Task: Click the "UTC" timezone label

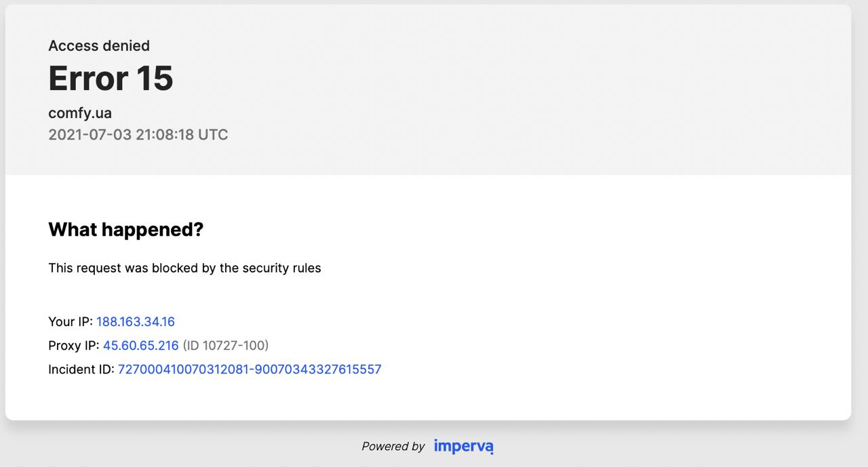Action: coord(213,134)
